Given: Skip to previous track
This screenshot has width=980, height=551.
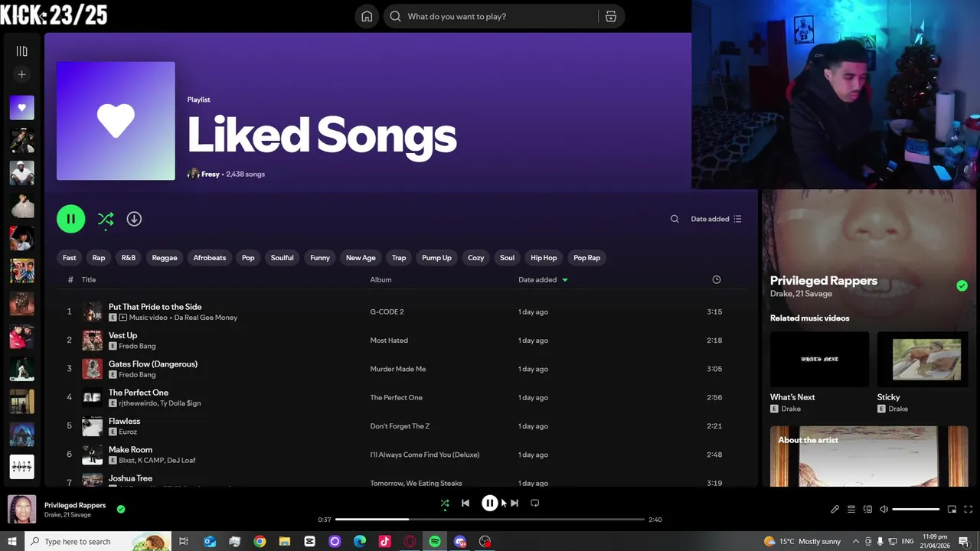Looking at the screenshot, I should 465,504.
